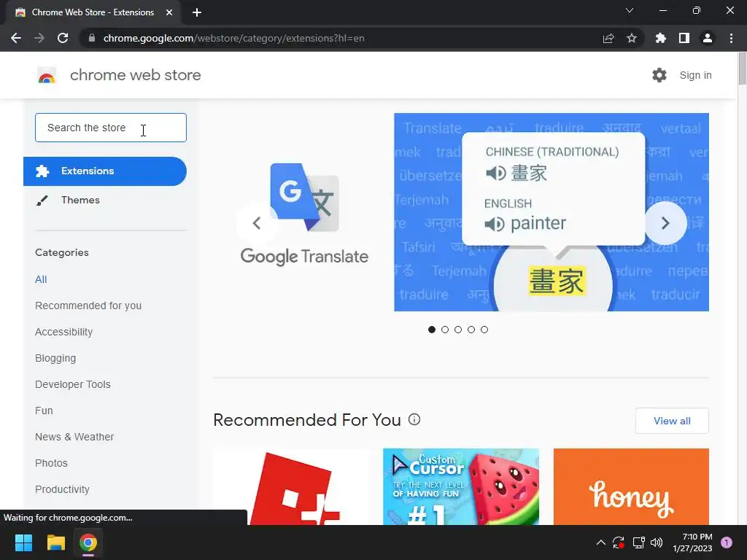Go back using the browser back arrow
Screen dimensions: 747x560
pyautogui.click(x=16, y=38)
